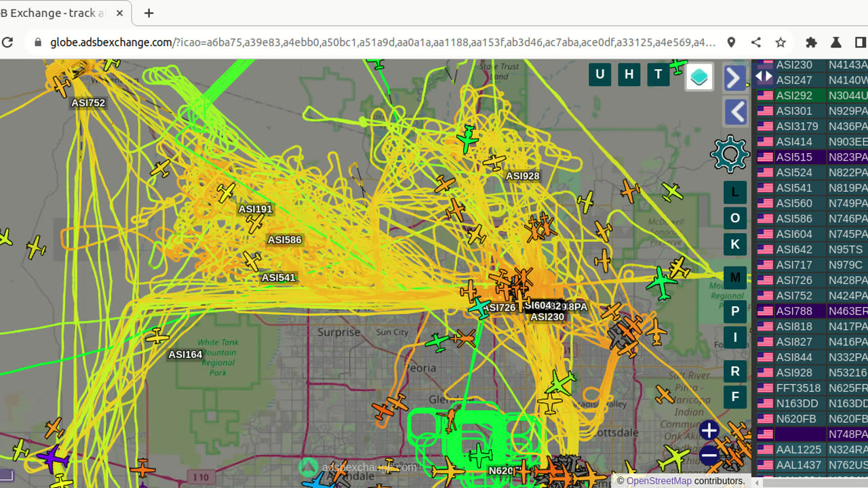Viewport: 868px width, 488px height.
Task: Toggle the F map button
Action: point(735,397)
